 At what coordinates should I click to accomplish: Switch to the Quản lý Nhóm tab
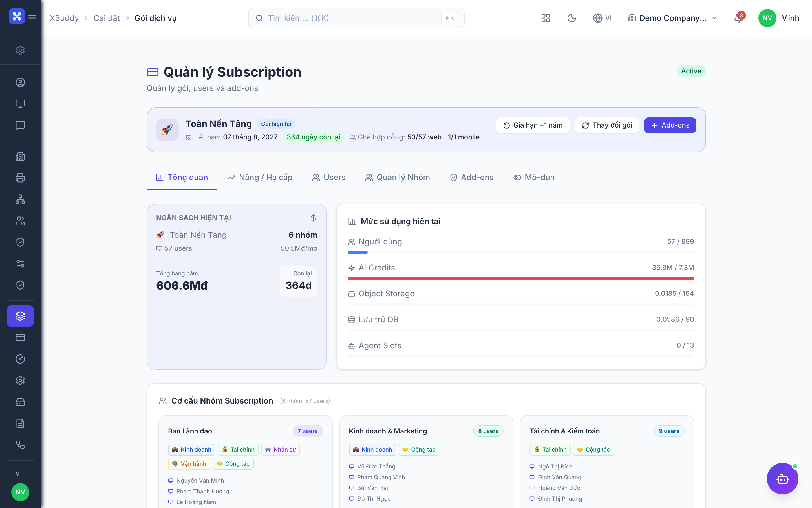[x=397, y=178]
